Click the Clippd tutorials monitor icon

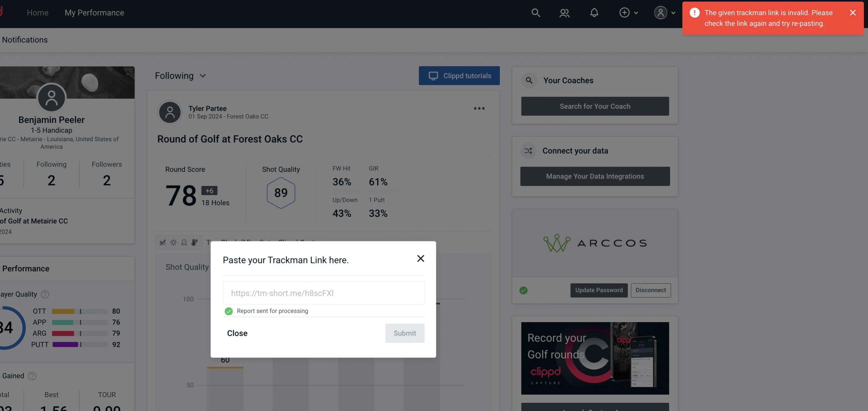click(433, 75)
